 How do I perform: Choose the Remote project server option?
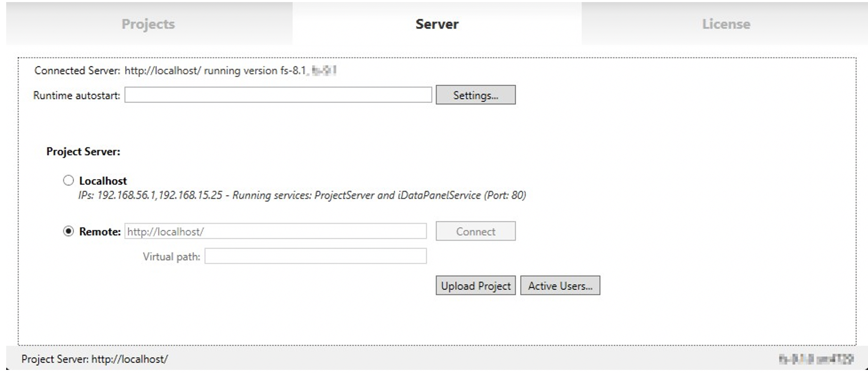click(69, 231)
